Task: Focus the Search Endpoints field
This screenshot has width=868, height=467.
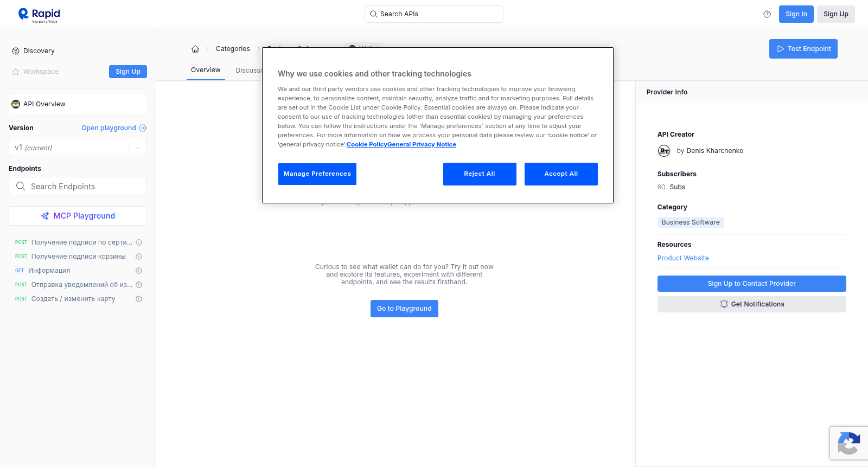Action: tap(78, 186)
